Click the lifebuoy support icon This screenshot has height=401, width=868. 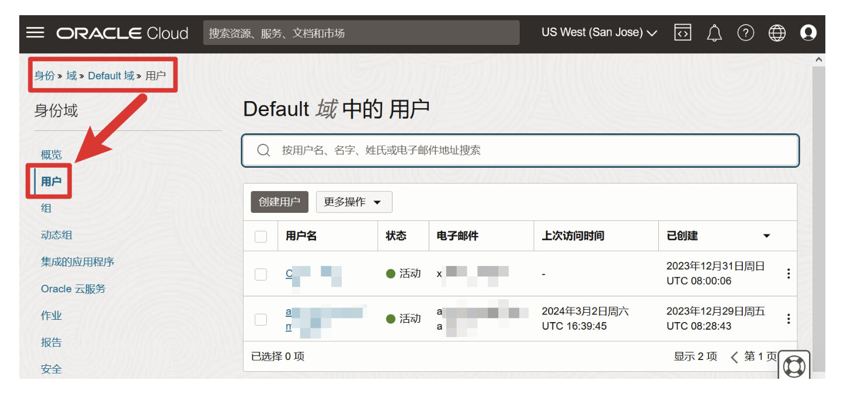[794, 367]
